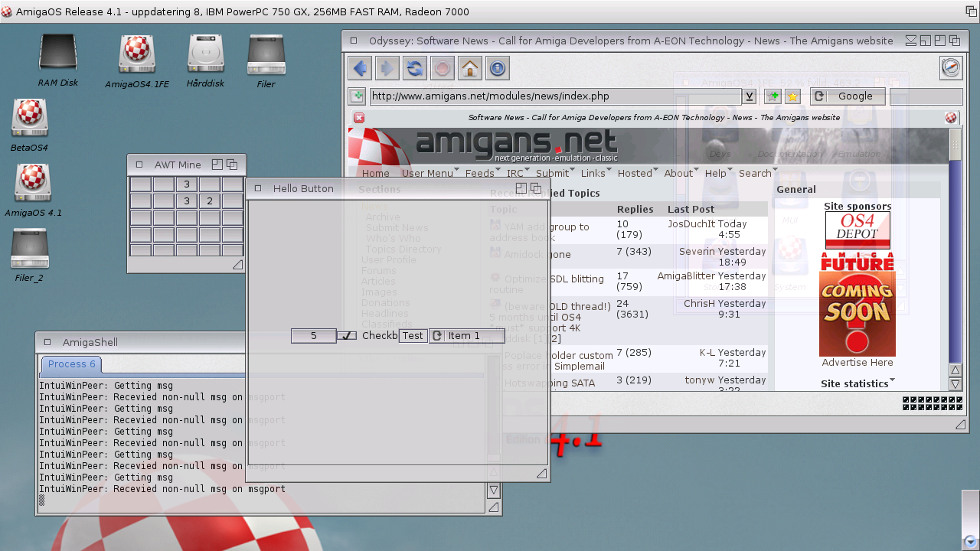Click the Odyssey window title text
Image resolution: width=980 pixels, height=551 pixels.
631,41
